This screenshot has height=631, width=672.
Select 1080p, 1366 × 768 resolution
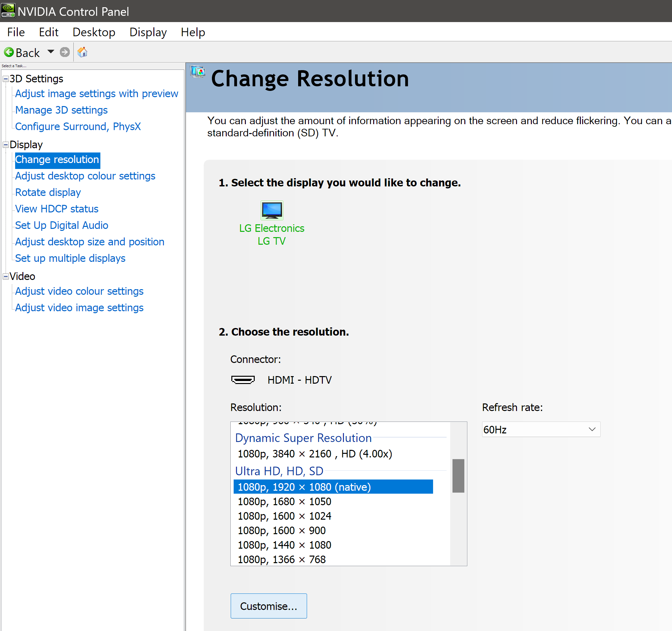coord(282,559)
